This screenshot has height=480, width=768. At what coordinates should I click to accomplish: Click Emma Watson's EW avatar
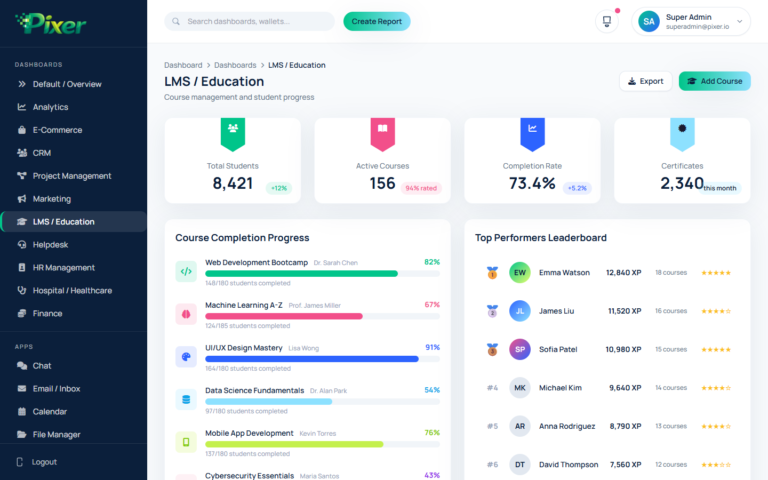pos(520,272)
